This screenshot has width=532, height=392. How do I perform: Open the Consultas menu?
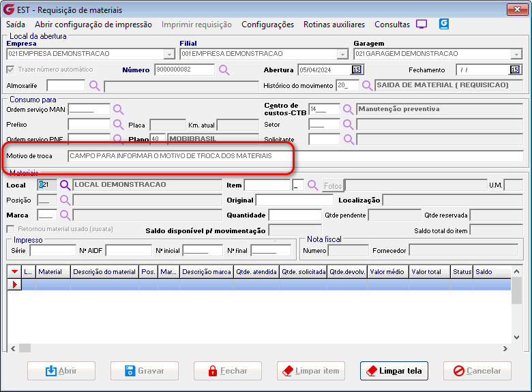[392, 25]
